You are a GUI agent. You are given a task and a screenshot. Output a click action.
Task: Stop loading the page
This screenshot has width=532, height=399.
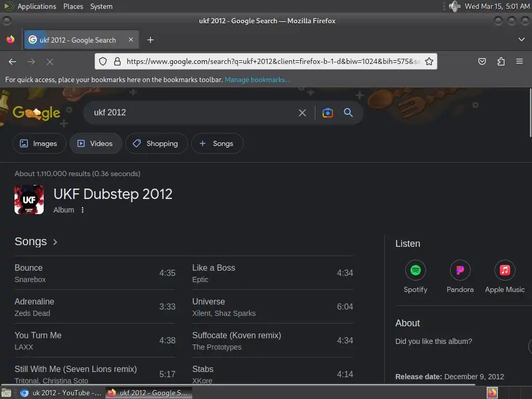[49, 61]
